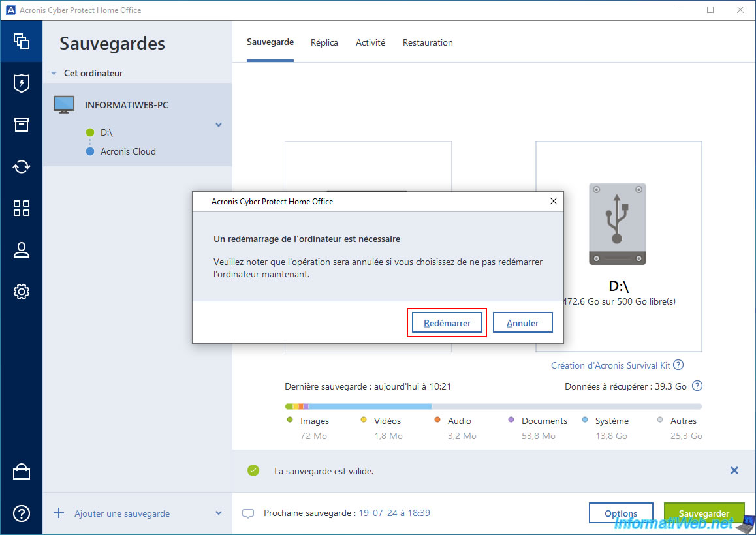The image size is (756, 535).
Task: Open the Settings gear section
Action: click(21, 292)
